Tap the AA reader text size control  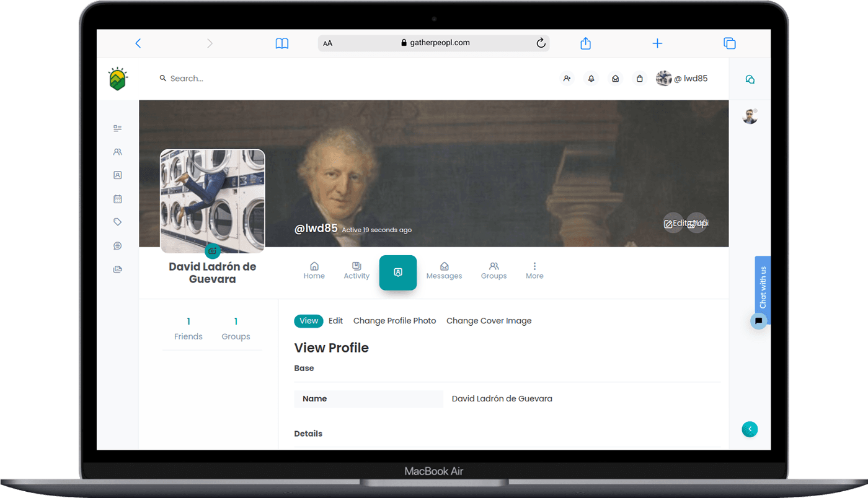click(x=328, y=43)
